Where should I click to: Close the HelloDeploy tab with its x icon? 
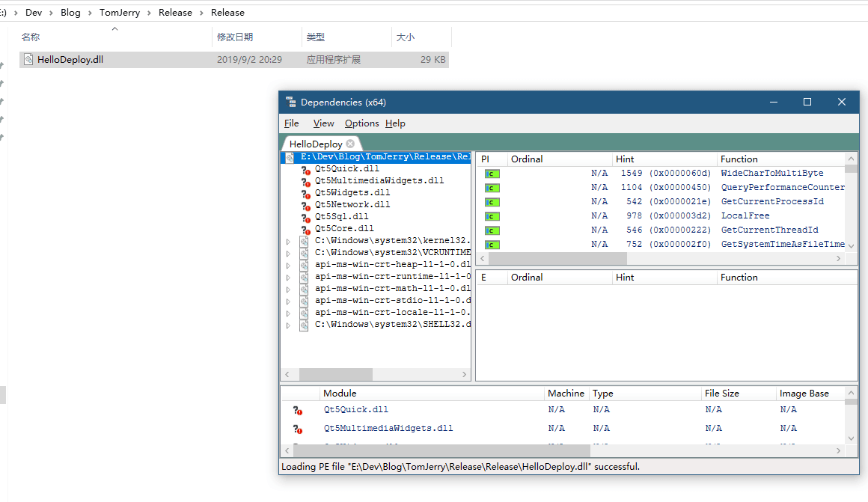(350, 144)
